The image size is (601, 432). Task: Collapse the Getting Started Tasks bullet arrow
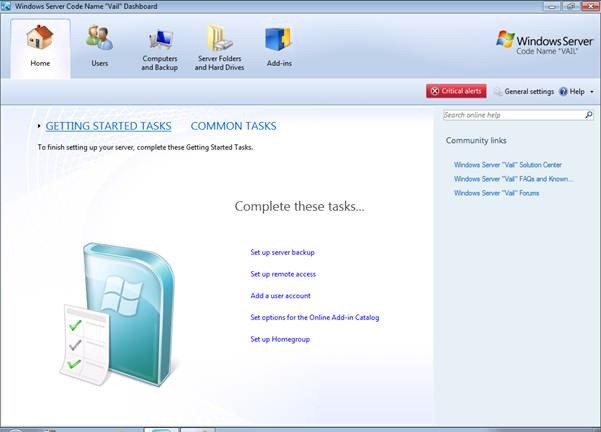point(39,126)
